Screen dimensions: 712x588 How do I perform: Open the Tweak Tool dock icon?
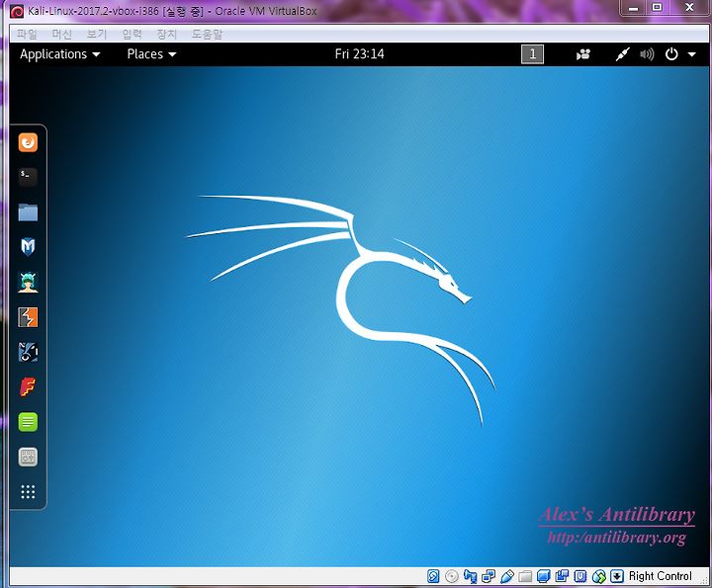28,457
